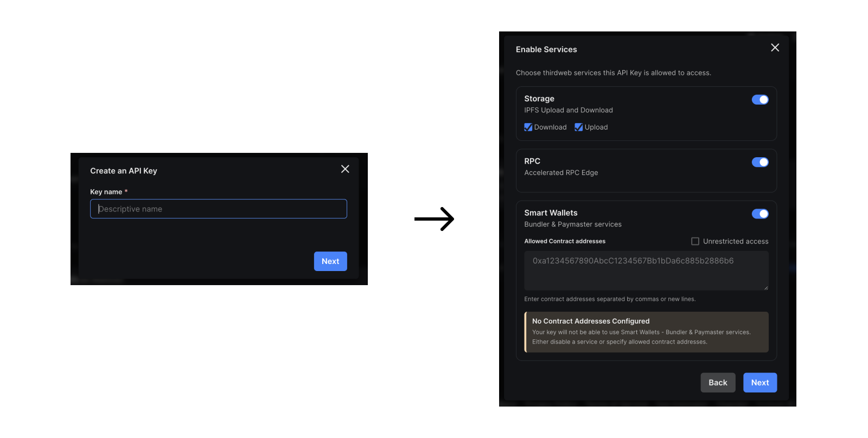Click the helper text about commas or new lines
Image resolution: width=868 pixels, height=438 pixels.
coord(609,299)
